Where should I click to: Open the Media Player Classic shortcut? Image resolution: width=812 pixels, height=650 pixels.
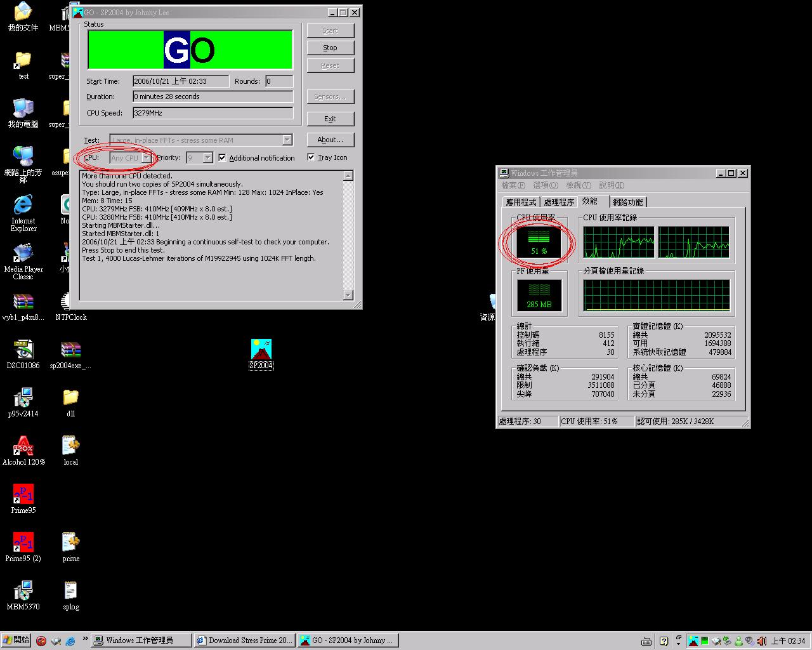(23, 262)
